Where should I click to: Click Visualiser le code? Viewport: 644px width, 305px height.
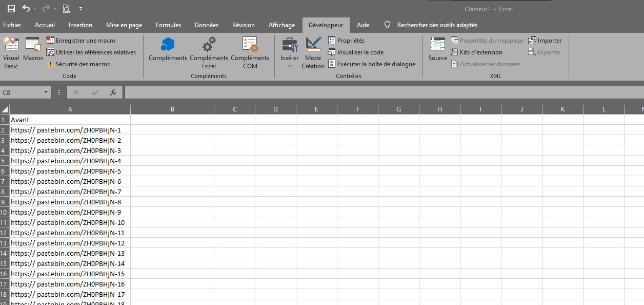tap(356, 52)
